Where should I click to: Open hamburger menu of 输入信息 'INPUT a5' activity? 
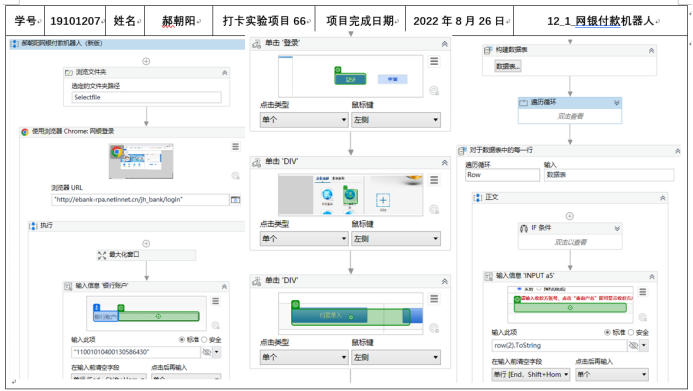point(643,292)
